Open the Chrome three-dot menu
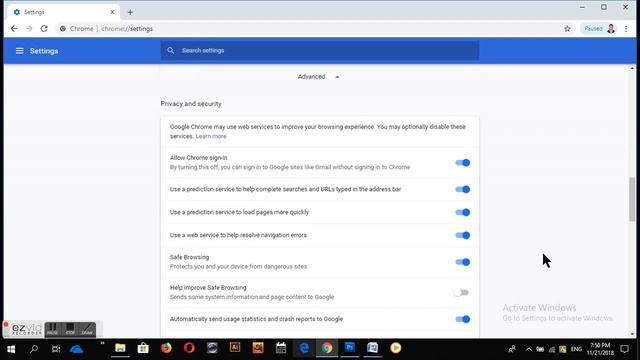 click(626, 29)
